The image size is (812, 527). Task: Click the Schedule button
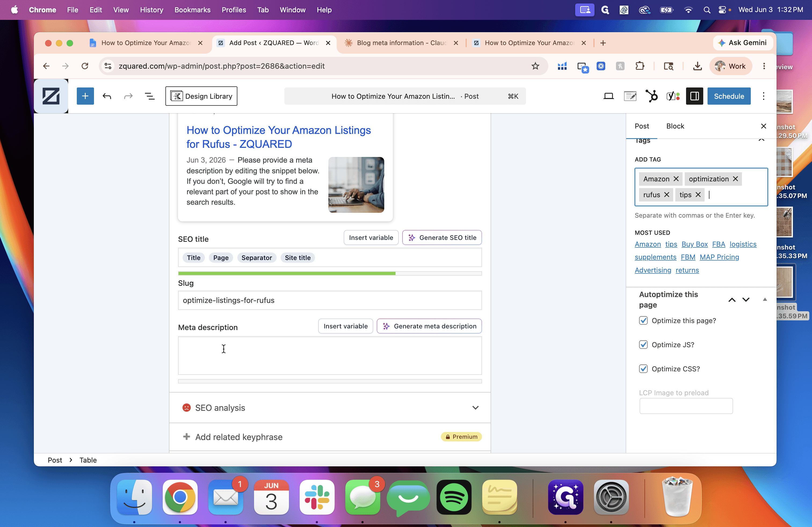tap(729, 96)
